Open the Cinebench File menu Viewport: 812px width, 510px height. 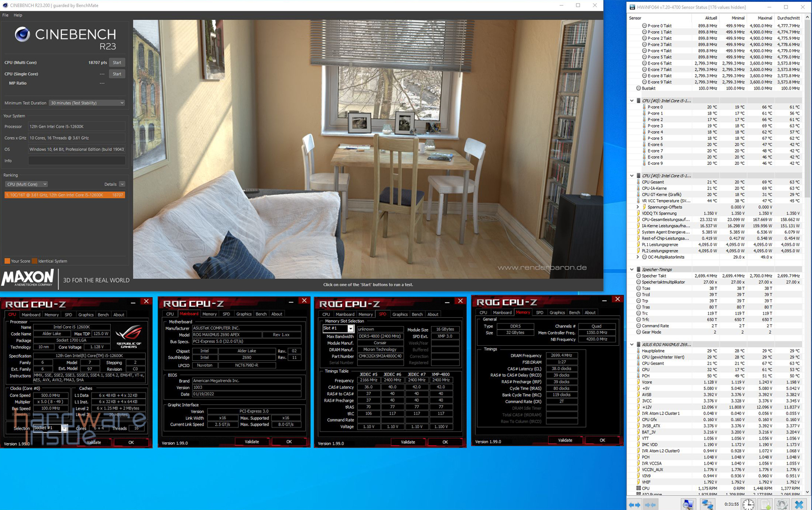[x=5, y=15]
